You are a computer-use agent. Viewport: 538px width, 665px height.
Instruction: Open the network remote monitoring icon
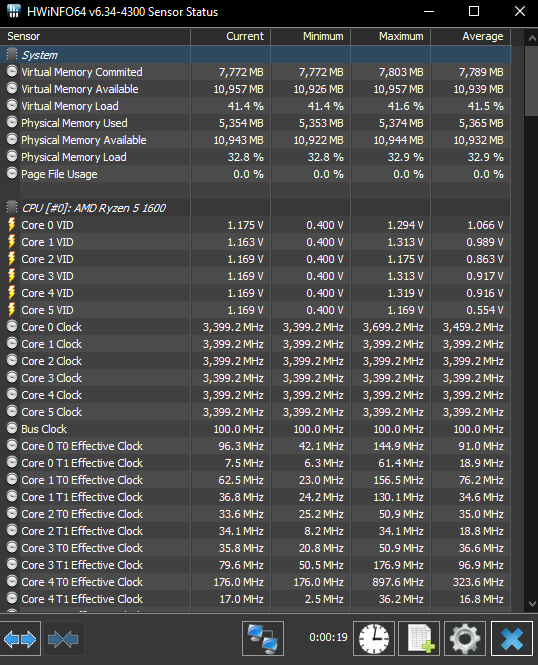pyautogui.click(x=263, y=639)
